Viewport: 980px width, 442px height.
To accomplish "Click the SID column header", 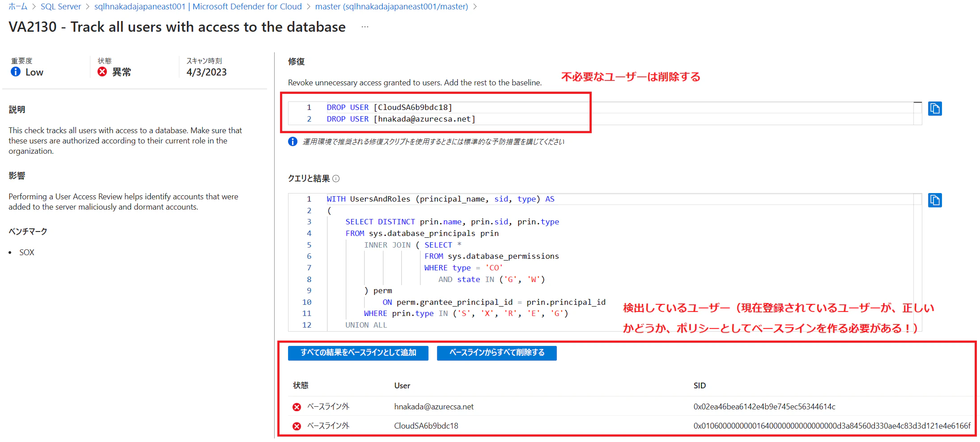I will [x=700, y=386].
